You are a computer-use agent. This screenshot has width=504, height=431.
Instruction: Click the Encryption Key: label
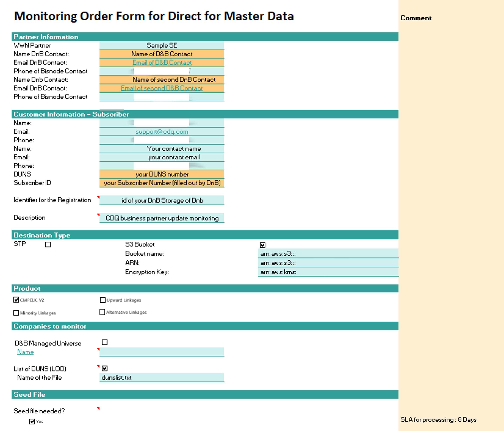coord(147,272)
